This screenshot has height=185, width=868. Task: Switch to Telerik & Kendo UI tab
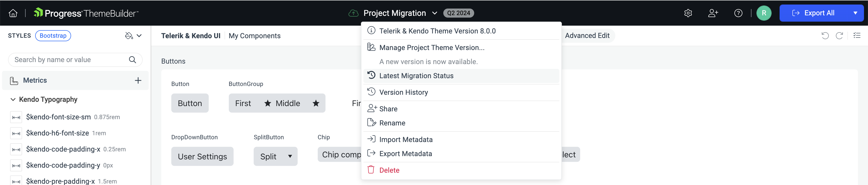191,36
